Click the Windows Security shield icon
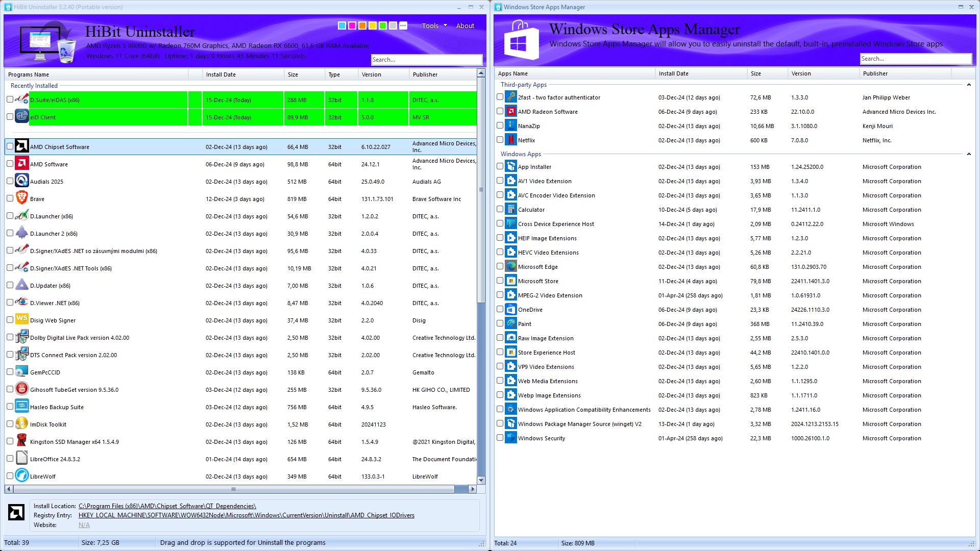 click(x=511, y=438)
